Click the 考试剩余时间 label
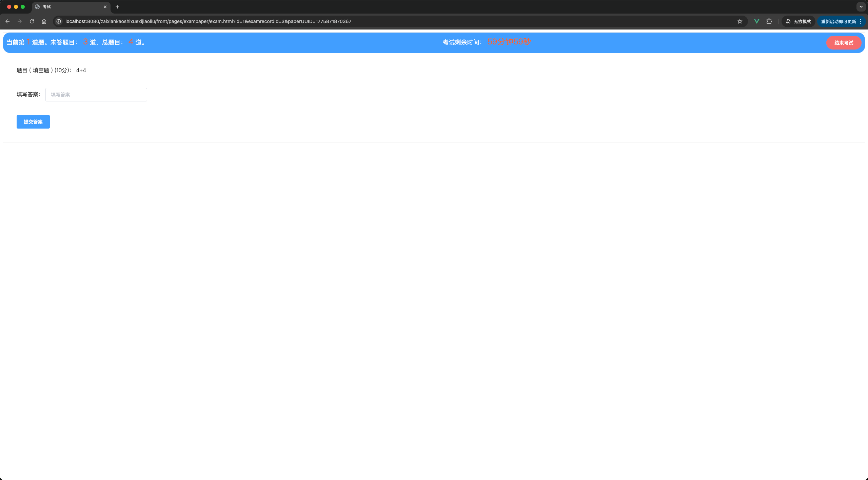This screenshot has width=868, height=480. coord(462,42)
